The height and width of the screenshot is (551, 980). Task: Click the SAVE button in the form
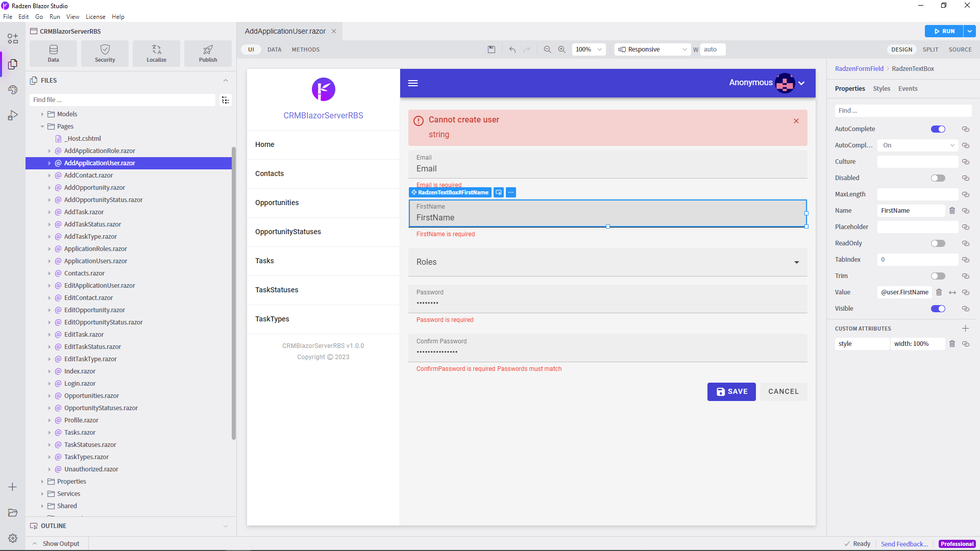pyautogui.click(x=731, y=392)
